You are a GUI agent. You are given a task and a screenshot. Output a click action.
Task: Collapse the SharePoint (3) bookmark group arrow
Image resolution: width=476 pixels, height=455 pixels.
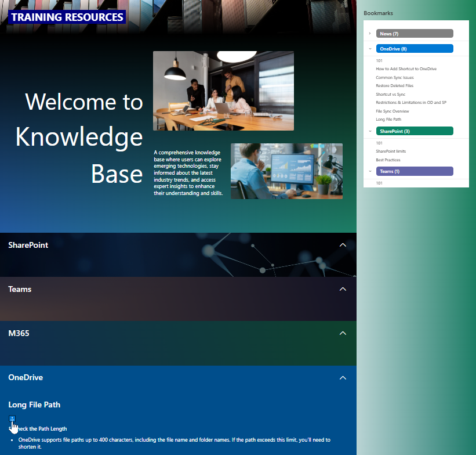pos(370,131)
